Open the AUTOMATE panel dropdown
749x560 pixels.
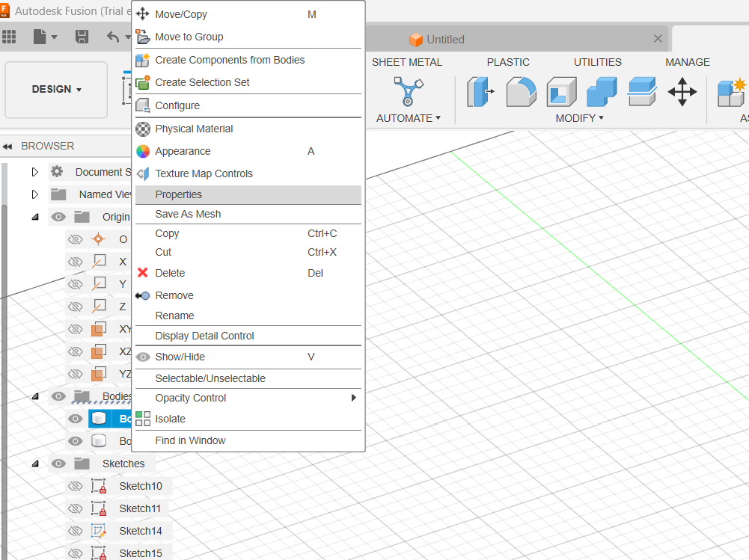click(409, 118)
